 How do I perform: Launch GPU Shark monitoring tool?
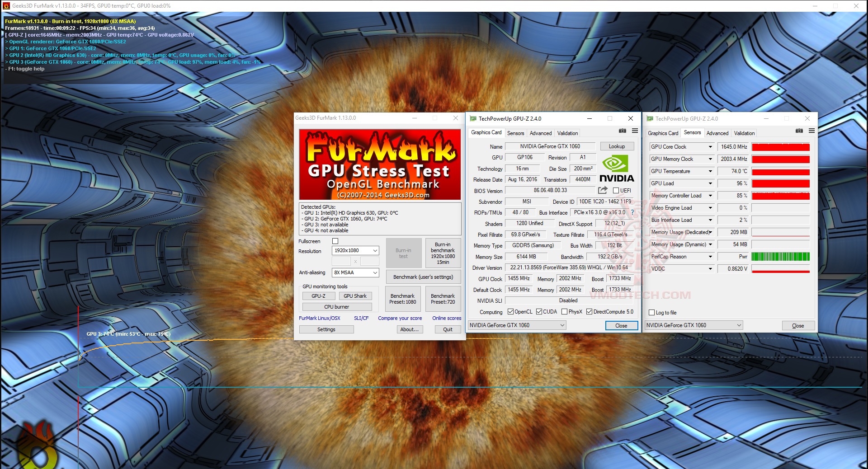355,295
